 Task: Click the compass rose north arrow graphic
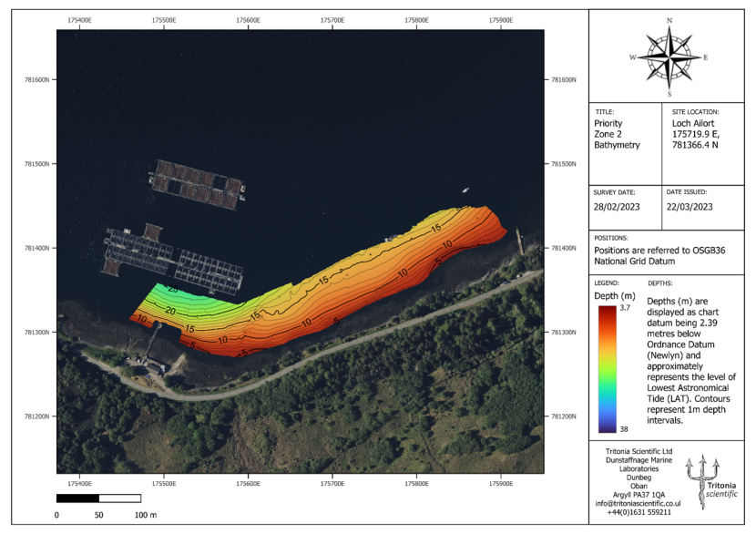pyautogui.click(x=669, y=58)
